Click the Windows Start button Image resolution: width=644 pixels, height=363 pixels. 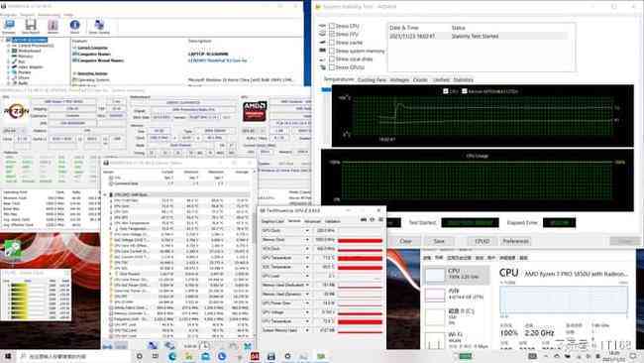click(7, 356)
